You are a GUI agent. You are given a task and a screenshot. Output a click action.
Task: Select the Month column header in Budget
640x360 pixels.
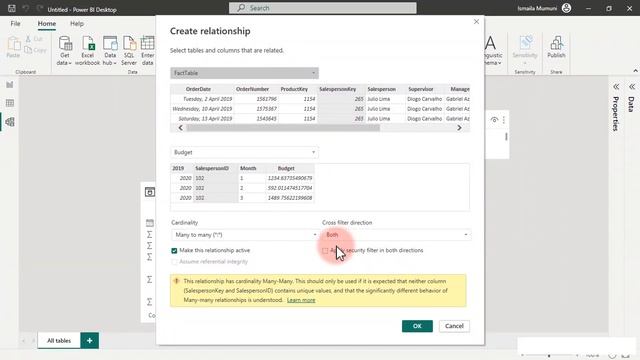tap(248, 168)
